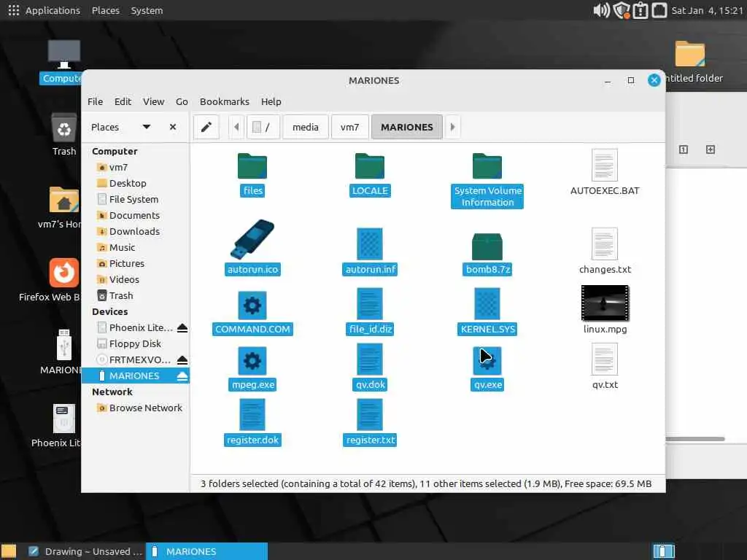Screen dimensions: 747x560
Task: Select the linux.mpg video thumbnail
Action: 605,303
